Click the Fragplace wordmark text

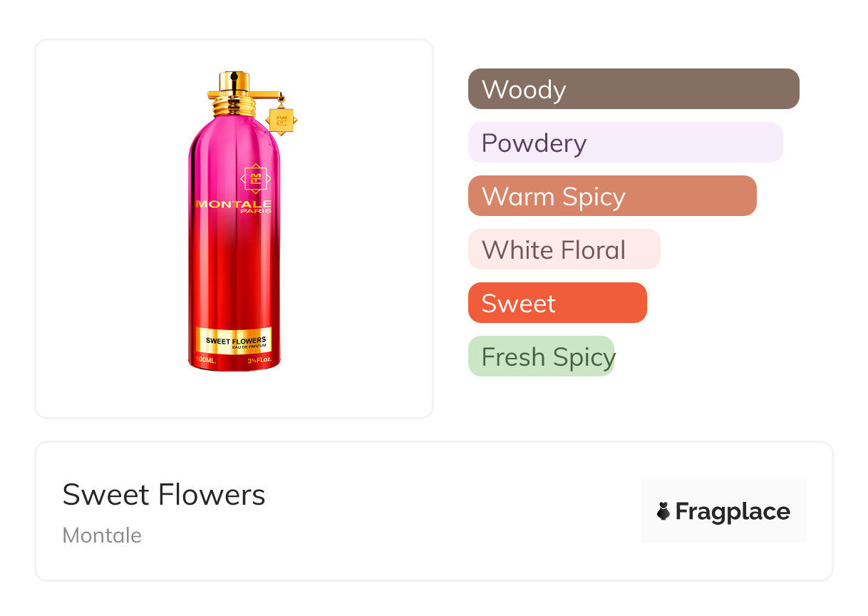pos(733,511)
